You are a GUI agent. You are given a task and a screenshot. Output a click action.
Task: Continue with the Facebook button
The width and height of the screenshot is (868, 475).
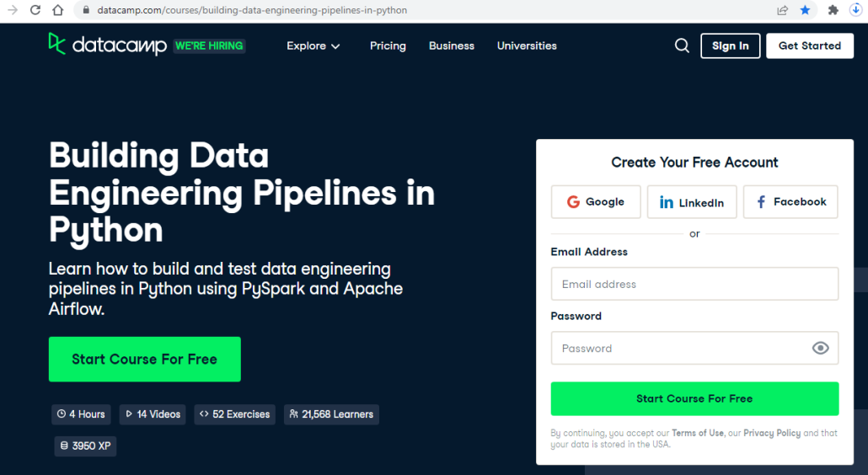(x=790, y=202)
